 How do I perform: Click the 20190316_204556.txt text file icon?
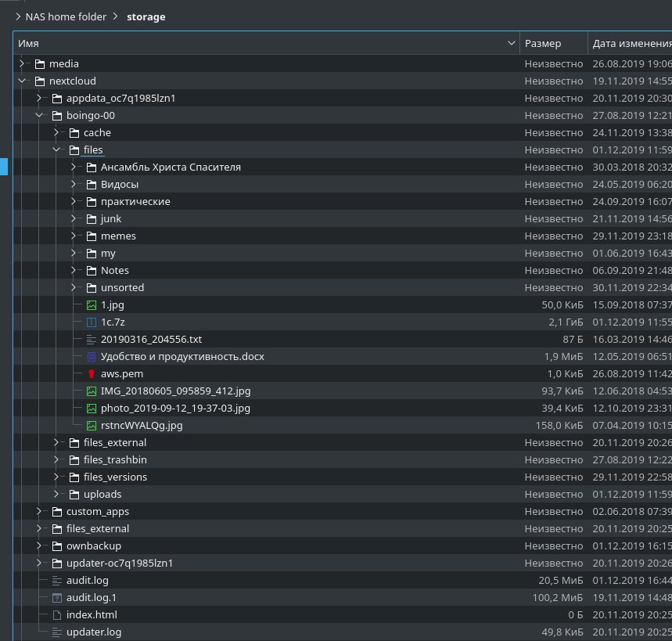click(x=92, y=340)
